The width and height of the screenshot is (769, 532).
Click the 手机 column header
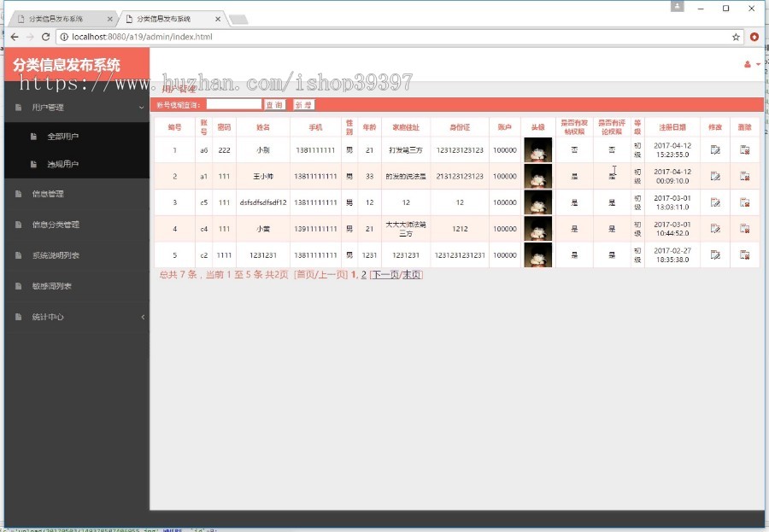[315, 127]
